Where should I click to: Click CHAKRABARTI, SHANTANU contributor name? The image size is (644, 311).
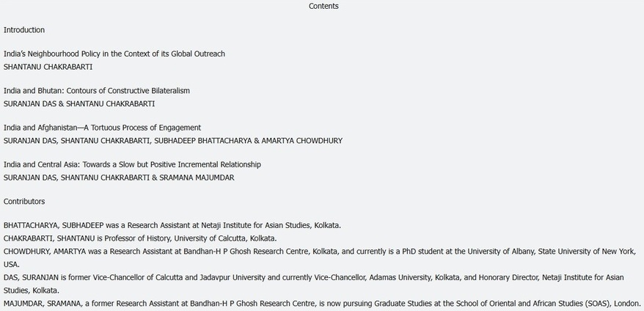click(49, 238)
